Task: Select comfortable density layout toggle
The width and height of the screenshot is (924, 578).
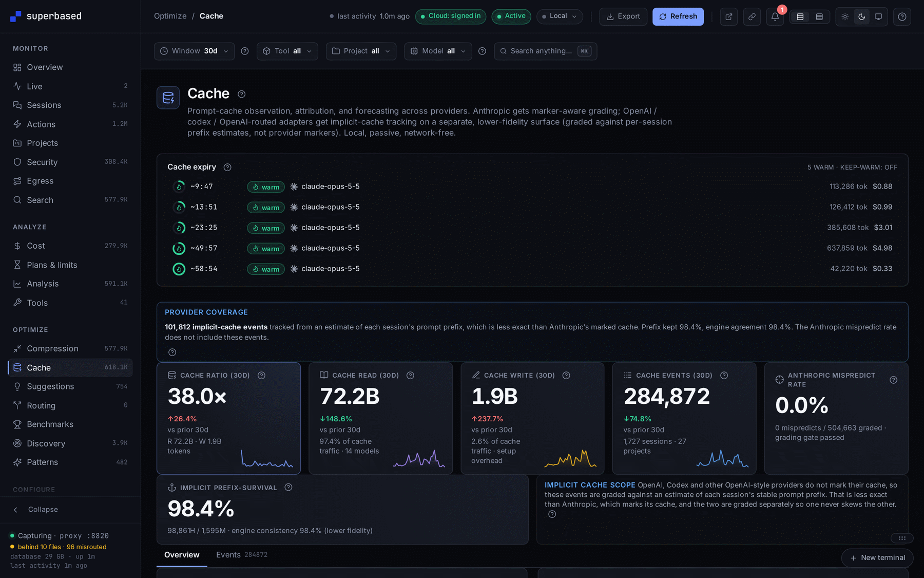Action: (x=800, y=17)
